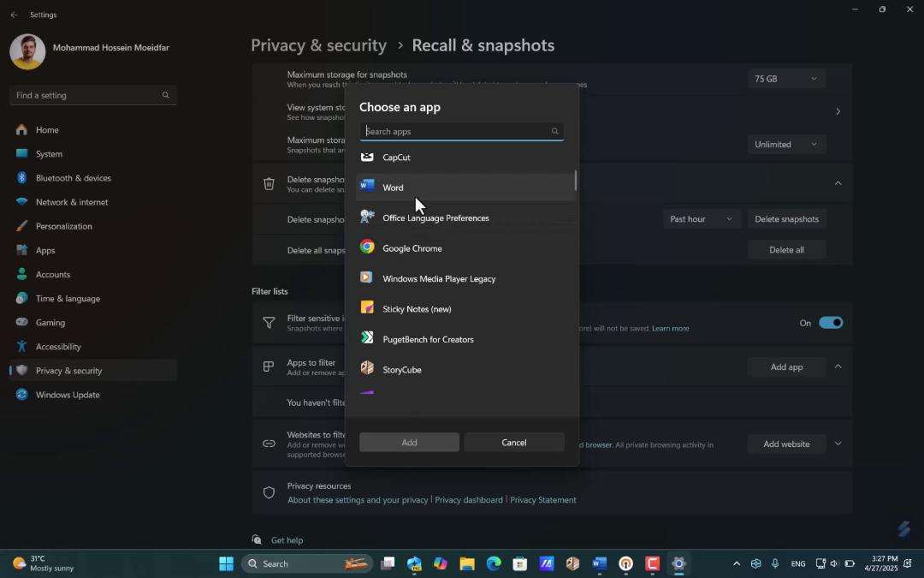The height and width of the screenshot is (578, 924).
Task: Select Word icon in app list
Action: click(367, 186)
